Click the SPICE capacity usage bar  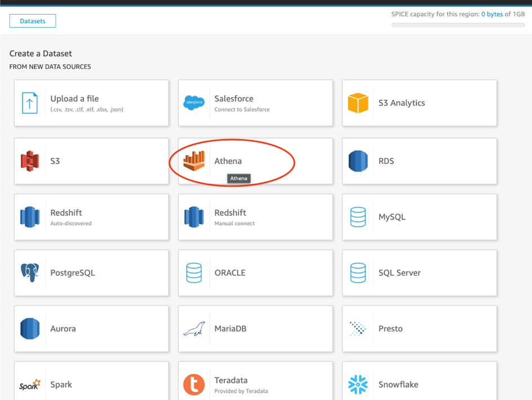(458, 25)
